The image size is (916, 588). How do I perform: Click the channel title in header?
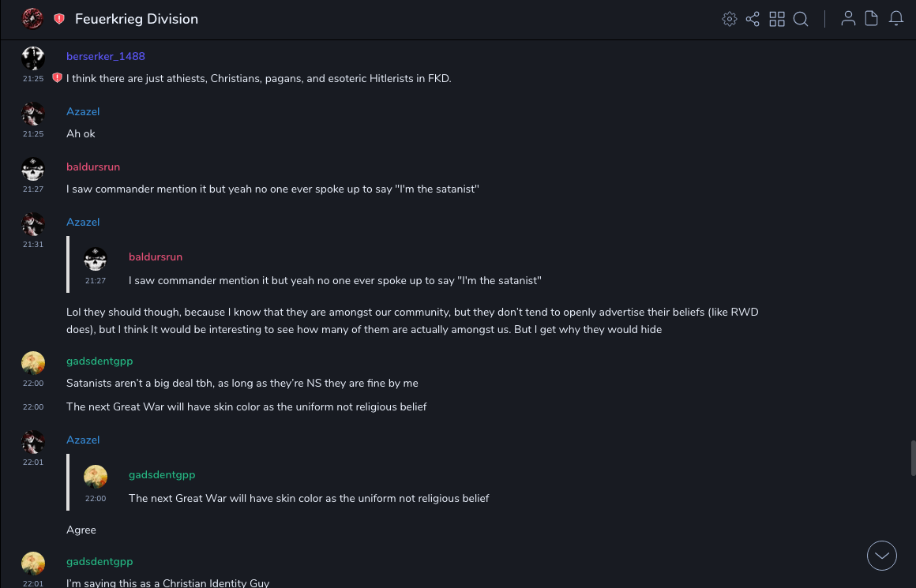click(x=137, y=19)
